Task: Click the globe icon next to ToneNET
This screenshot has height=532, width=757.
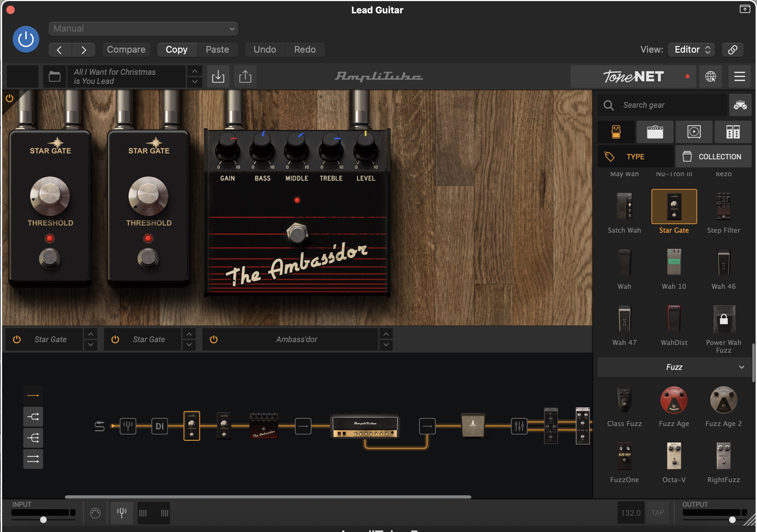Action: pos(711,77)
